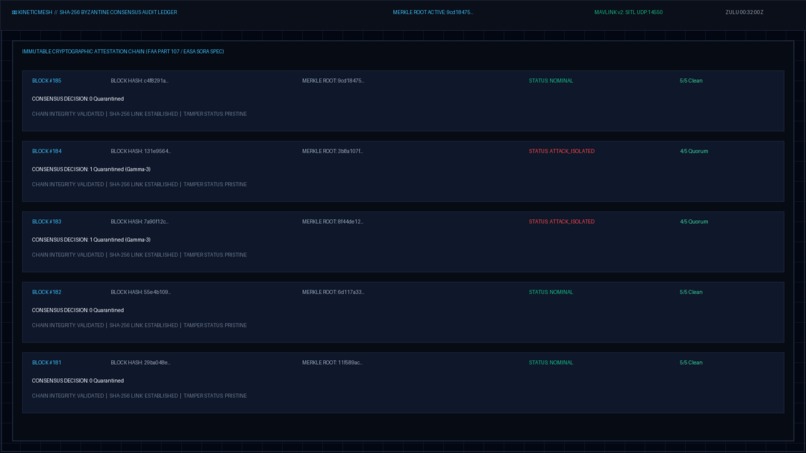The image size is (806, 453).
Task: Click the chain integrity line in BLOCK #182
Action: pos(139,325)
